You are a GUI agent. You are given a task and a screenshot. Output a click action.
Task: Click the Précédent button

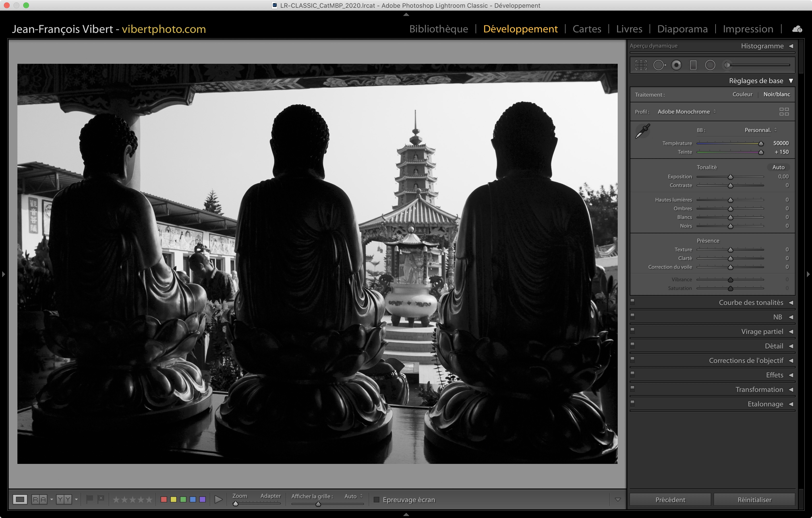coord(670,499)
